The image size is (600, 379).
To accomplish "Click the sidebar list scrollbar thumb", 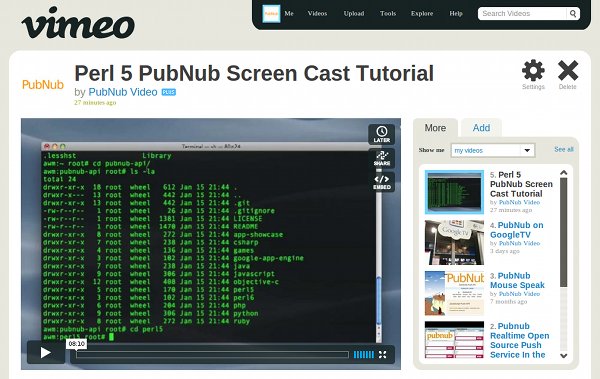I will click(563, 232).
